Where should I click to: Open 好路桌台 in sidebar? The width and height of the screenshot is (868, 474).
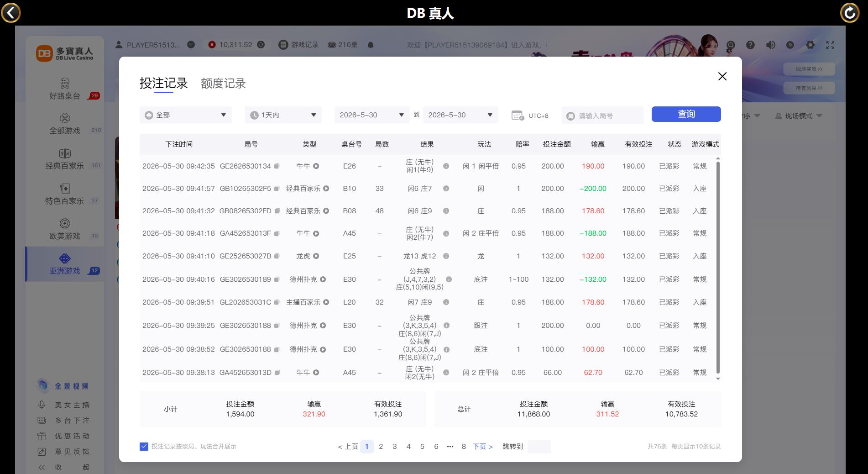tap(65, 89)
